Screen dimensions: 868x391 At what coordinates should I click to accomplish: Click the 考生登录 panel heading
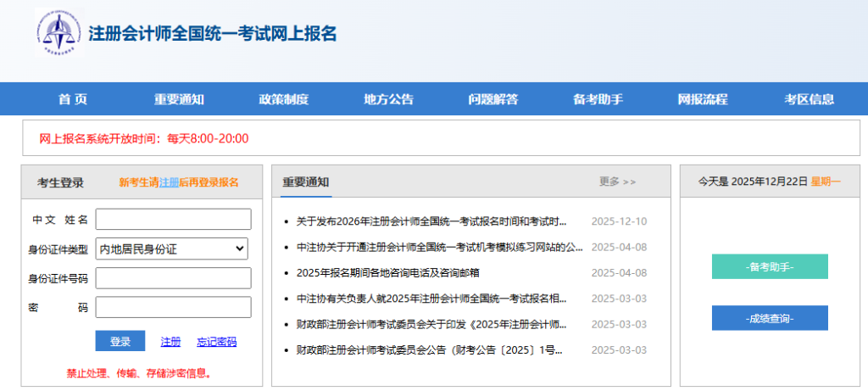pos(60,182)
